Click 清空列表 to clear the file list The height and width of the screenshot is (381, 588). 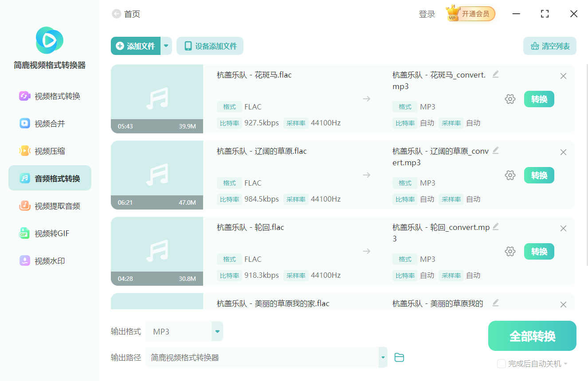(549, 46)
